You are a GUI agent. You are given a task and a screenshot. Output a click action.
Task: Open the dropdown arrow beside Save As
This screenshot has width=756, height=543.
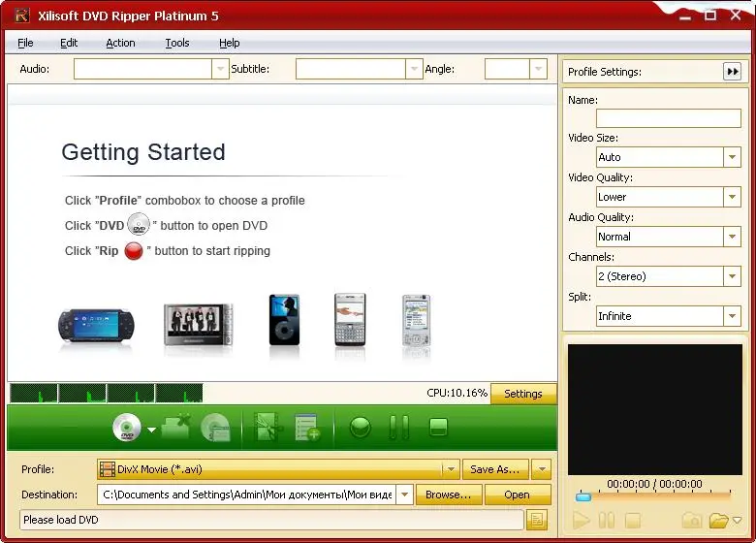[542, 469]
